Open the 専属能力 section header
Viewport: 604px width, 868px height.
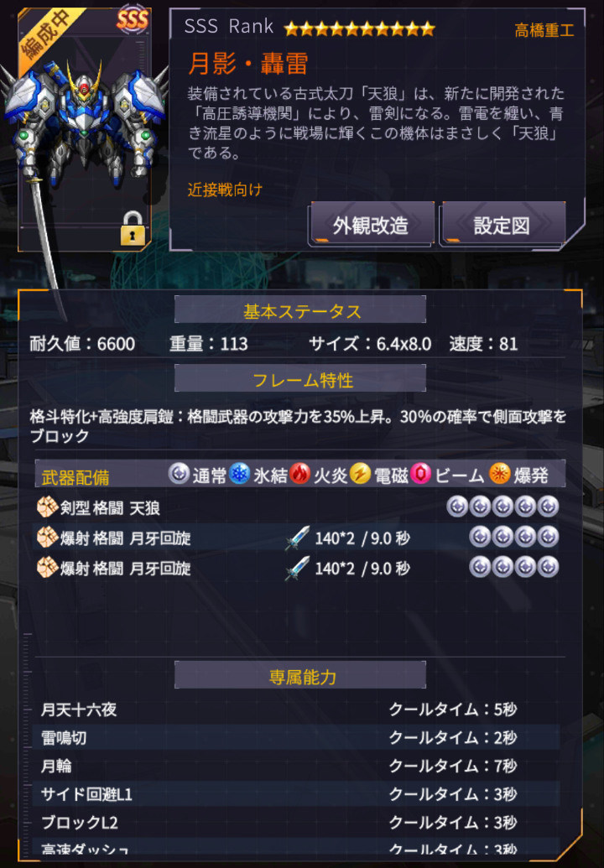(300, 675)
